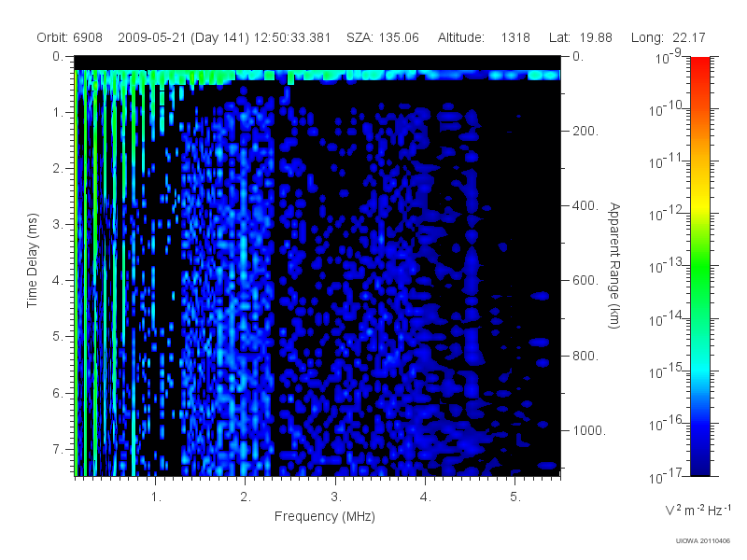Click the Time Delay (ms) axis title
Screen dimensions: 747x560
[32, 260]
